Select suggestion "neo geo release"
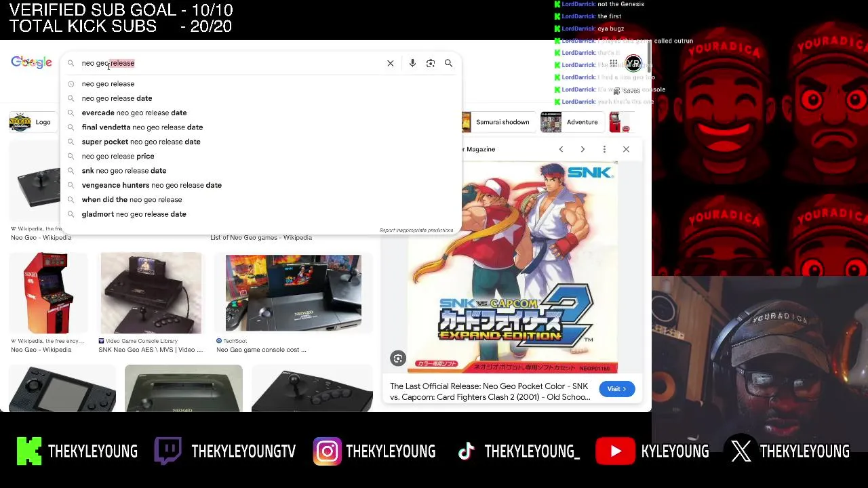This screenshot has height=488, width=868. 260,84
